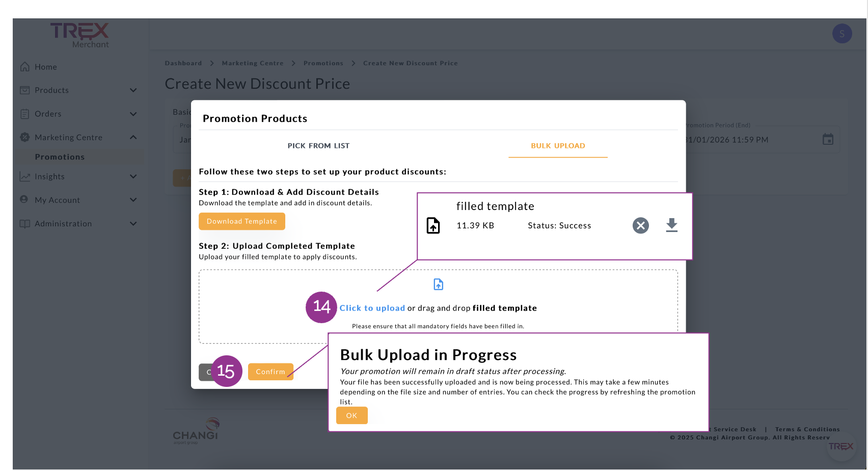This screenshot has width=868, height=470.
Task: Click the My Account person icon
Action: click(x=24, y=199)
